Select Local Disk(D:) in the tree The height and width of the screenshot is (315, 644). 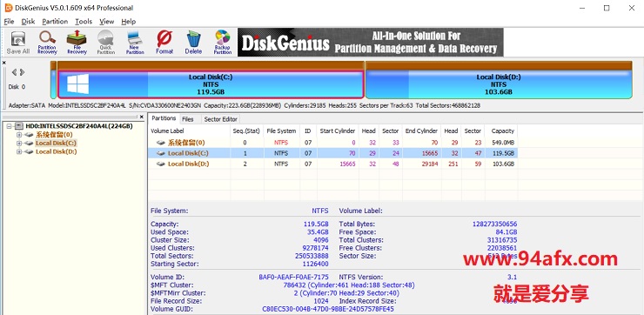56,151
